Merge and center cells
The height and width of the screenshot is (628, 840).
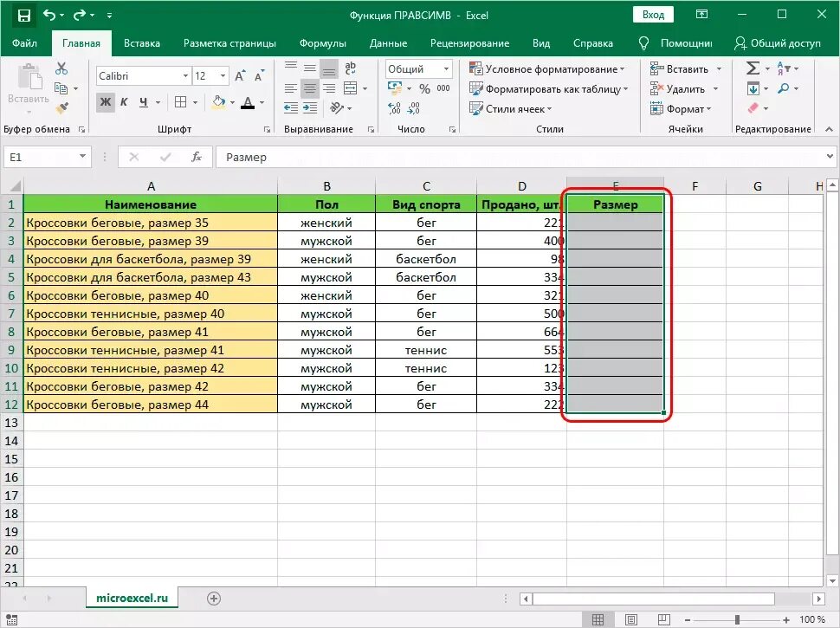pos(351,88)
